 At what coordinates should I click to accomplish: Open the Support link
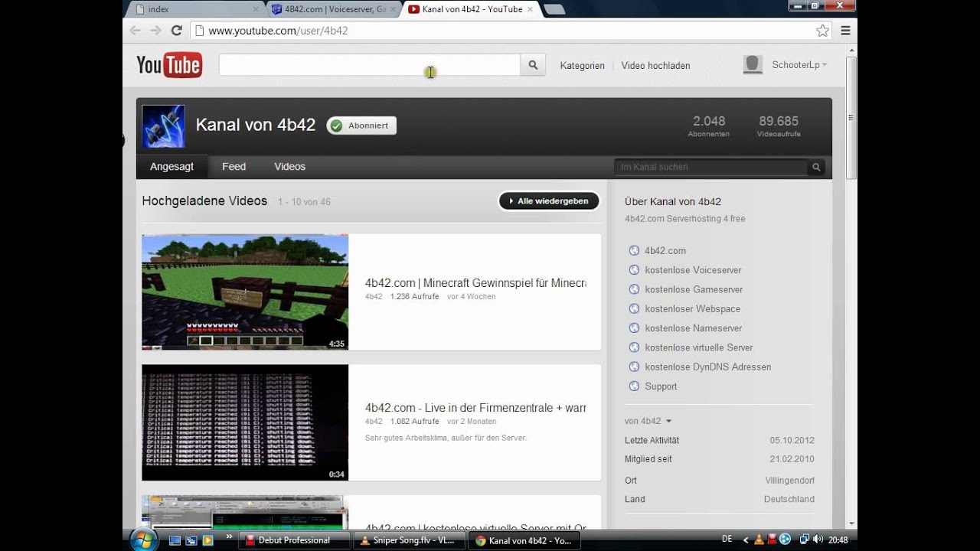click(x=661, y=386)
